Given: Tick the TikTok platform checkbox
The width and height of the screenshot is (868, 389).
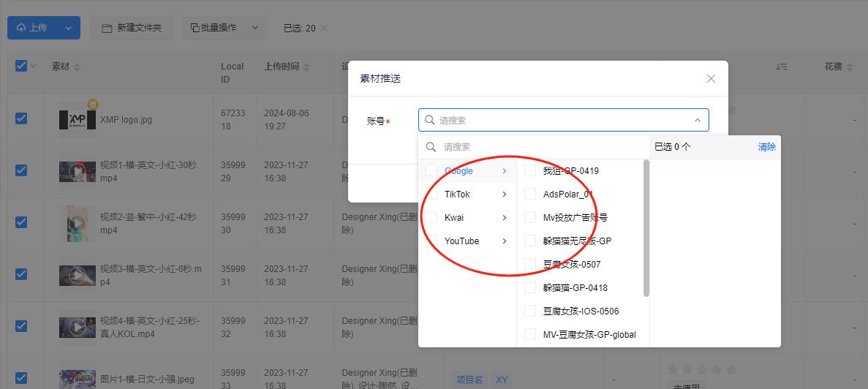Looking at the screenshot, I should coord(431,194).
